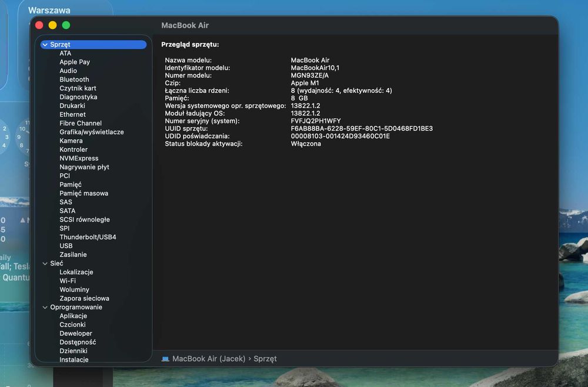Select Nagrywanie płyt entry

tap(84, 167)
